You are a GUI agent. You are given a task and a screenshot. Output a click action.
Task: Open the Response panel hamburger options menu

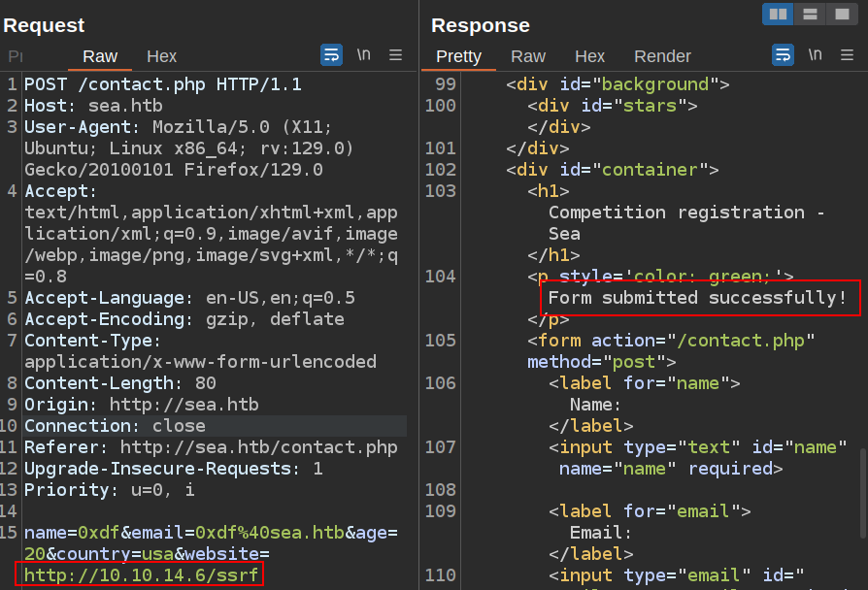(848, 55)
